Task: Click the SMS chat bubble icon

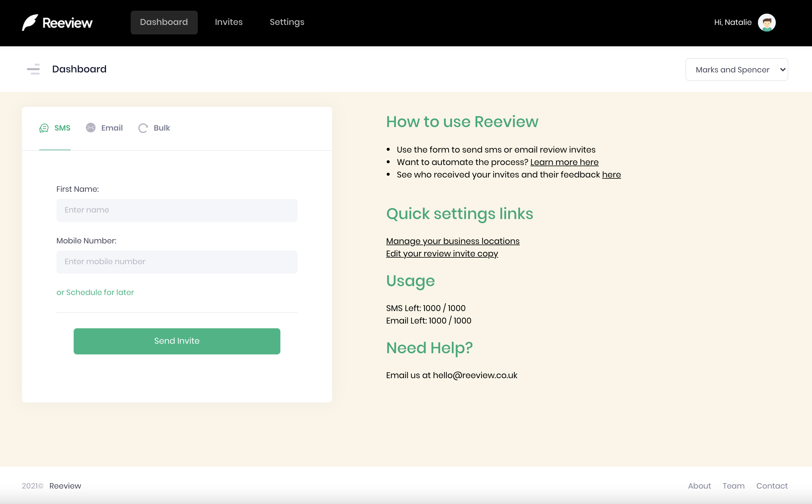Action: coord(44,128)
